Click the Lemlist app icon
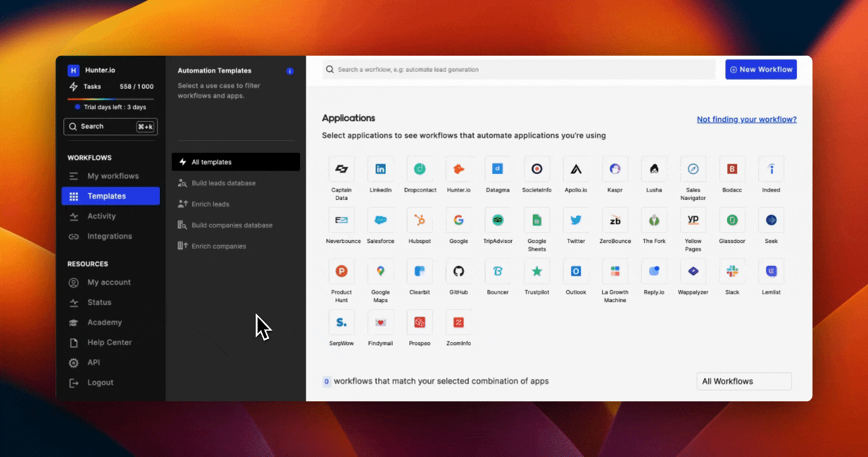The height and width of the screenshot is (457, 868). [x=771, y=271]
